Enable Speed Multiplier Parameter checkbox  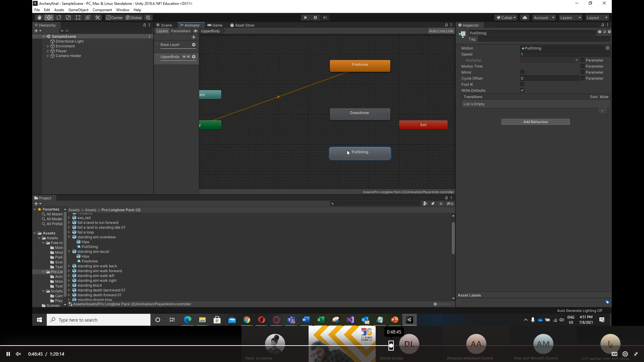tap(583, 60)
